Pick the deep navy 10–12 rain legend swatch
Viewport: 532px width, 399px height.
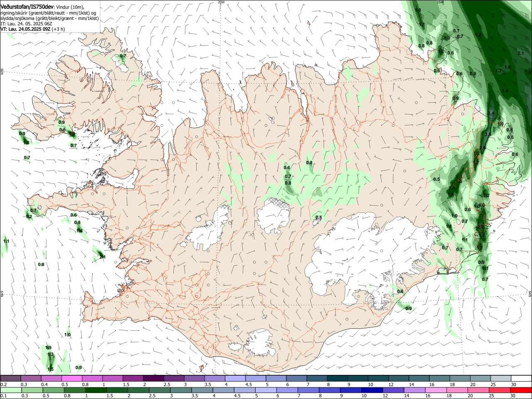point(372,390)
